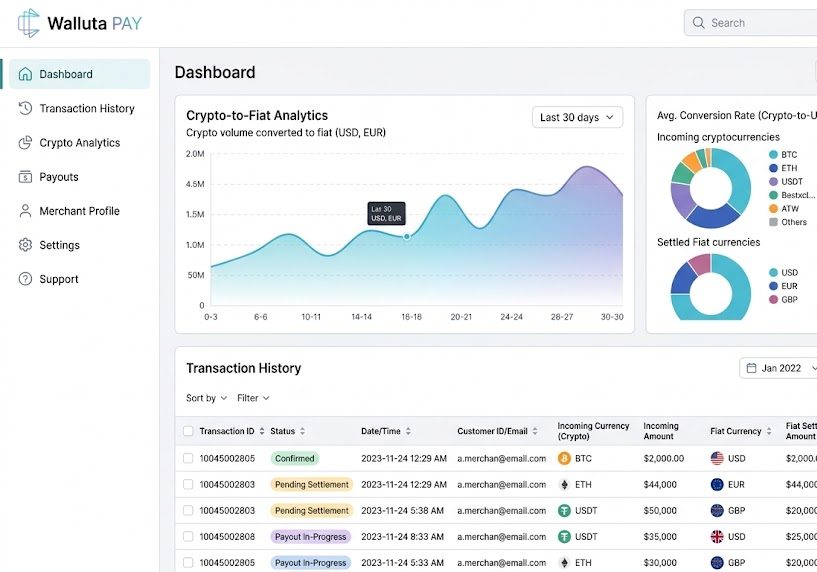This screenshot has width=817, height=572.
Task: Check the row with $30,000 ETH transaction
Action: pos(188,562)
